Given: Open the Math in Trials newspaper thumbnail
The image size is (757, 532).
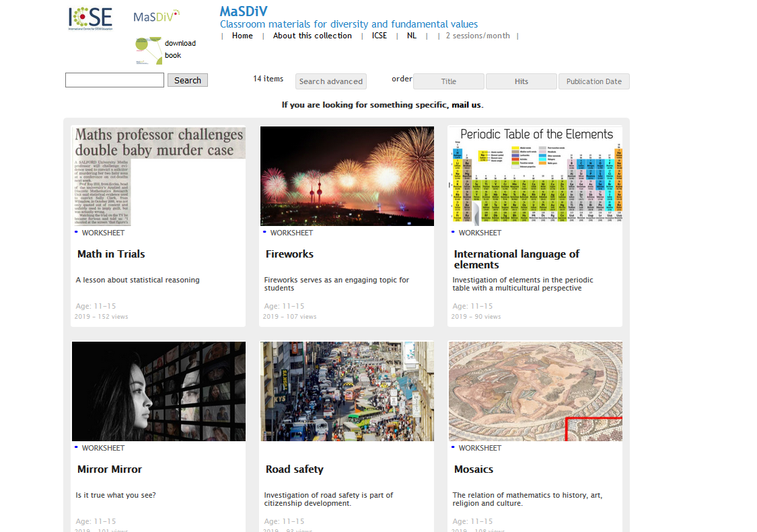Looking at the screenshot, I should (x=159, y=176).
